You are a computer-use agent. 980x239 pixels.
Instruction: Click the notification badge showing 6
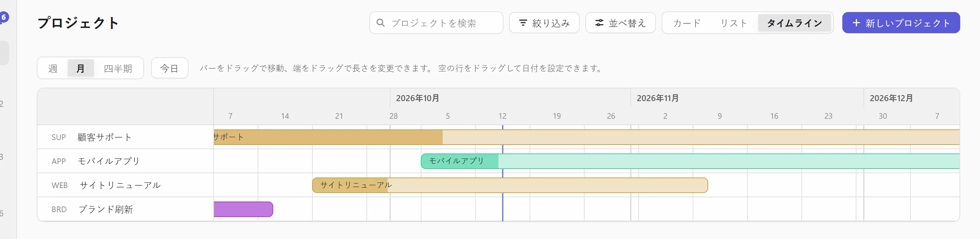tap(4, 17)
